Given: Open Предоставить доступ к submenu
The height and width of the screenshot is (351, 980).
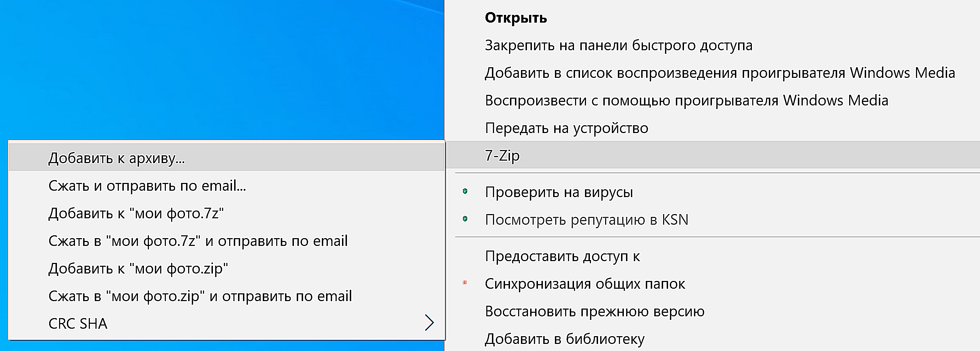Looking at the screenshot, I should [713, 256].
